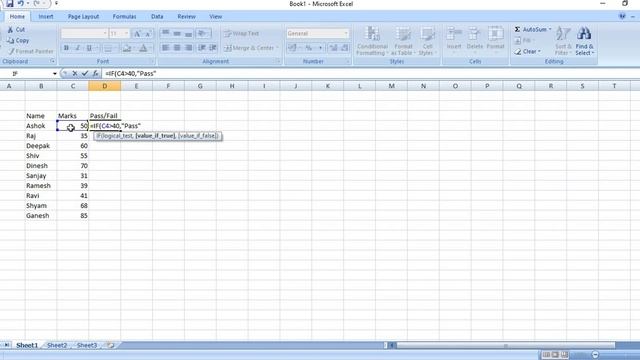Screen dimensions: 640x360
Task: Click the Increase Font Size icon
Action: click(x=138, y=33)
